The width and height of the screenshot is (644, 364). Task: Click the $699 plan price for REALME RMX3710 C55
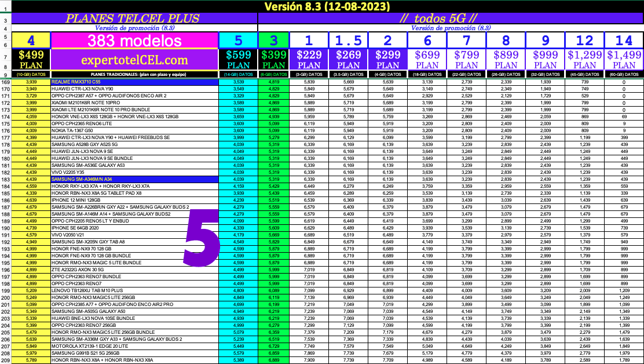coord(427,82)
